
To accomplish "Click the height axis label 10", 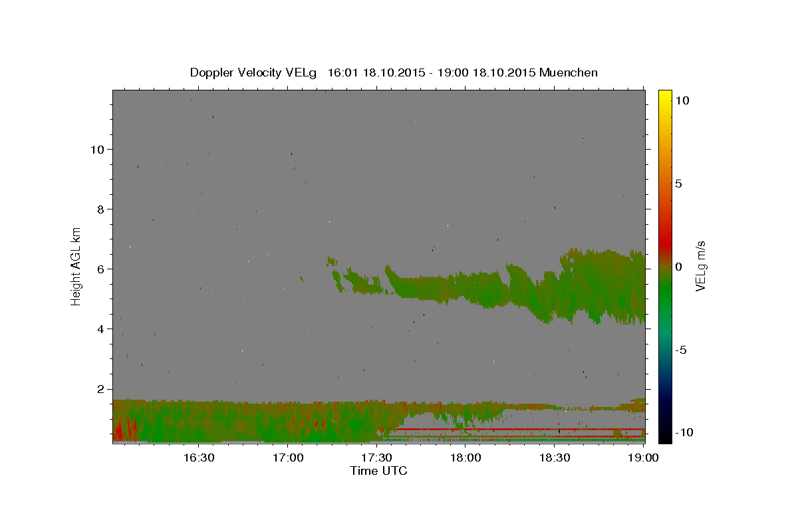I will coord(97,149).
